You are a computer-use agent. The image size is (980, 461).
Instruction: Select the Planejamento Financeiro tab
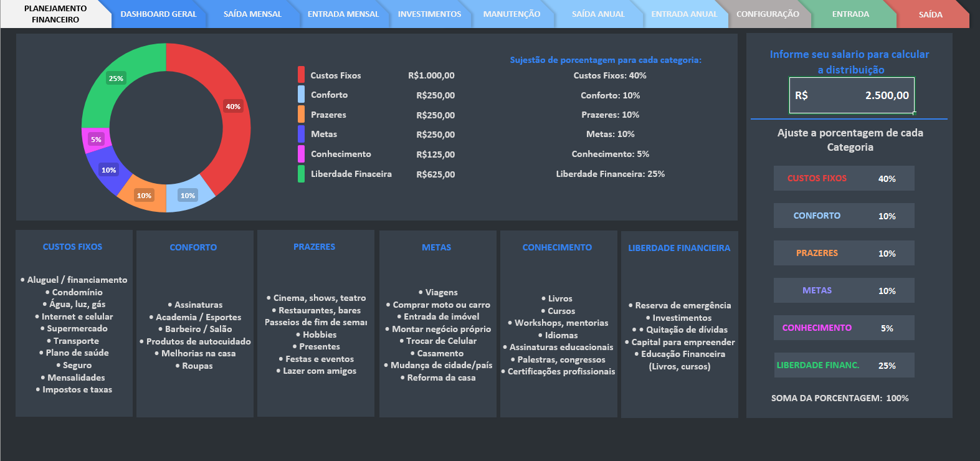pos(55,14)
